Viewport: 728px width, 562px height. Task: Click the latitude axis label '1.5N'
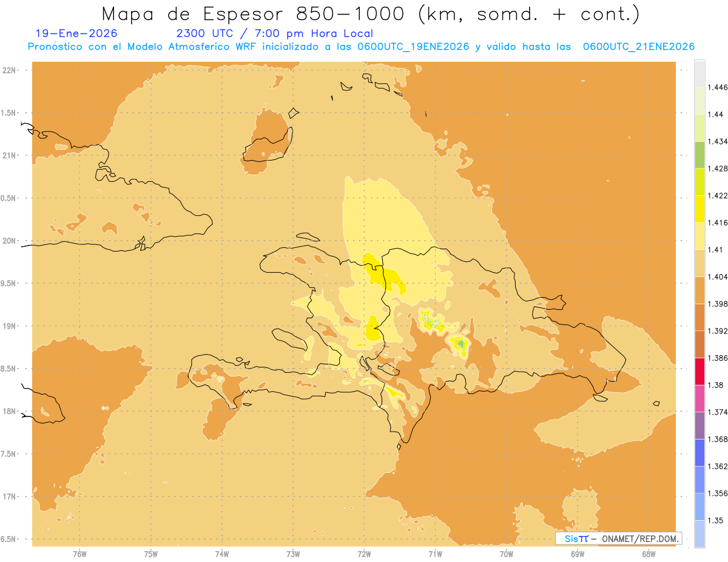(8, 113)
